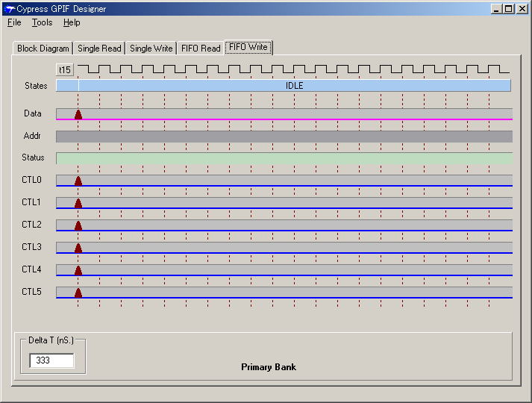532x403 pixels.
Task: Select the CTL2 waveform marker
Action: (x=78, y=225)
